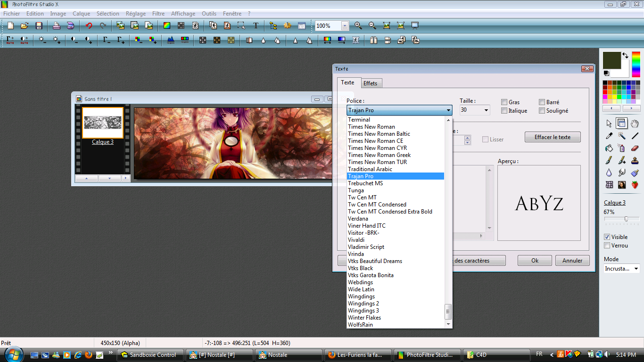
Task: Toggle the Gras bold checkbox
Action: coord(504,102)
